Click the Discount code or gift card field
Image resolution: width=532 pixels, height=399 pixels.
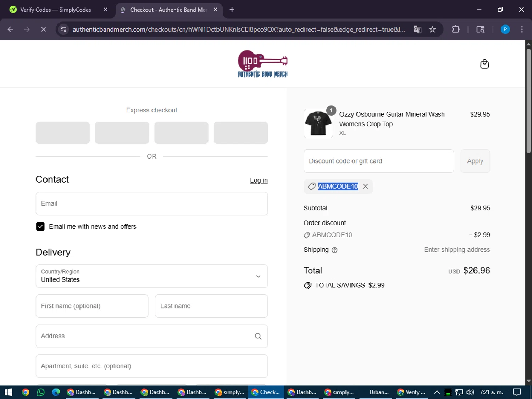[379, 161]
